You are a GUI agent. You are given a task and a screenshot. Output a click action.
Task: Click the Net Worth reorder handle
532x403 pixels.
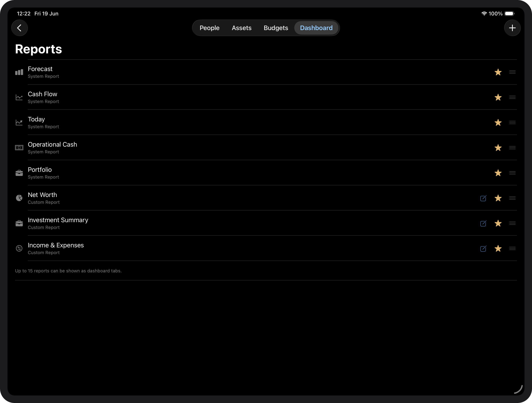pyautogui.click(x=512, y=198)
